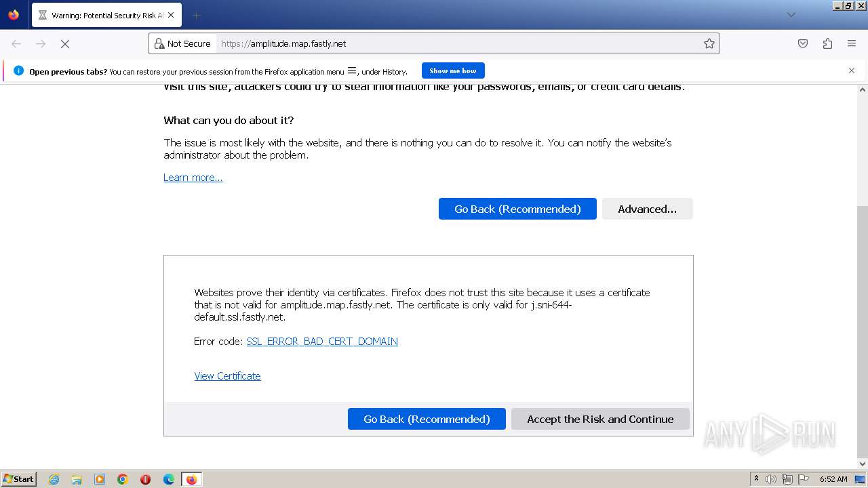
Task: Click upper Go Back (Recommended) button
Action: [517, 209]
